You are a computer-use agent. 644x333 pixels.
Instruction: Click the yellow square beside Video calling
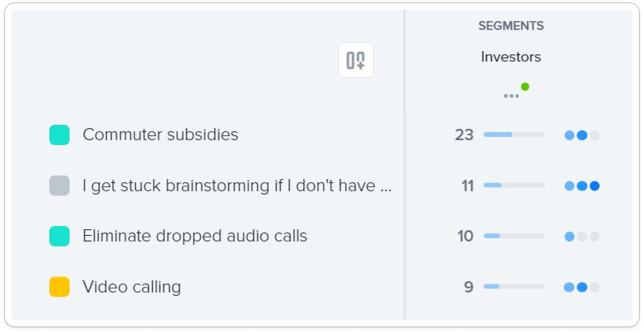point(59,287)
